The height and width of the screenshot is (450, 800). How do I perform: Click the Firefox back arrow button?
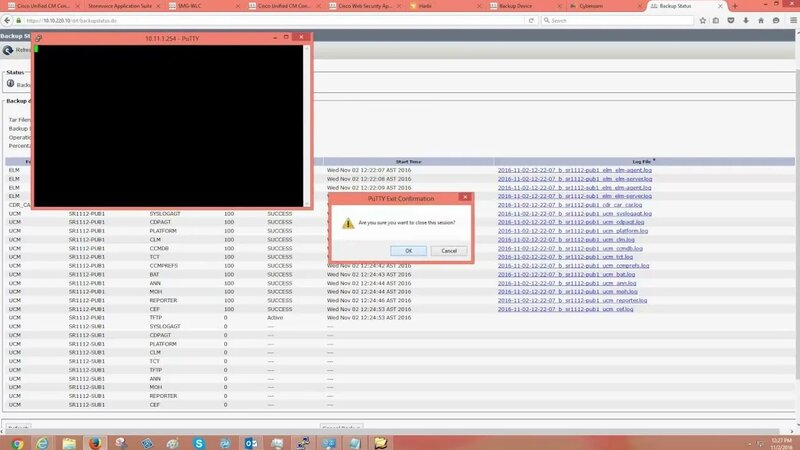(x=7, y=20)
